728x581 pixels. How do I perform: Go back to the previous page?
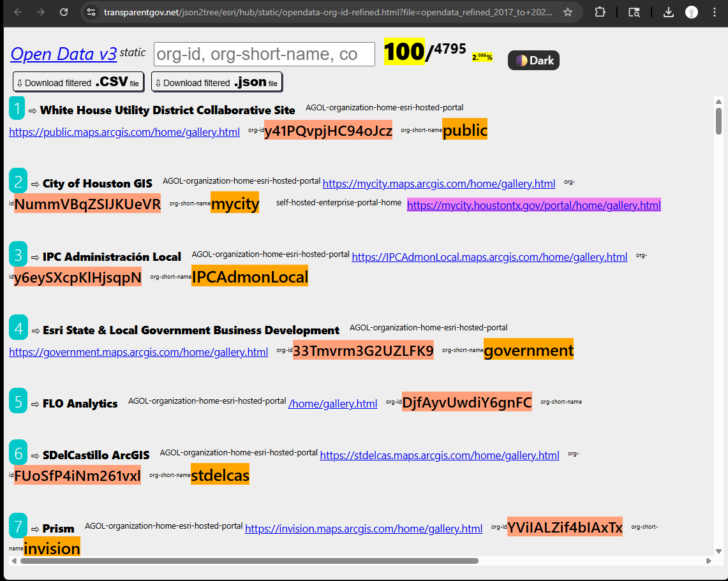tap(18, 12)
